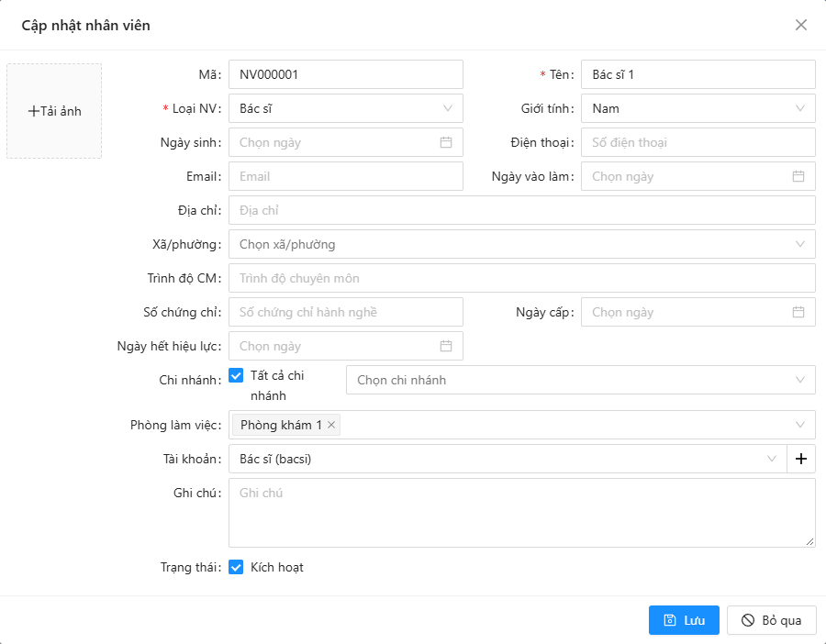Screen dimensions: 826x644
Task: Open the Giới tính dropdown
Action: click(x=698, y=108)
